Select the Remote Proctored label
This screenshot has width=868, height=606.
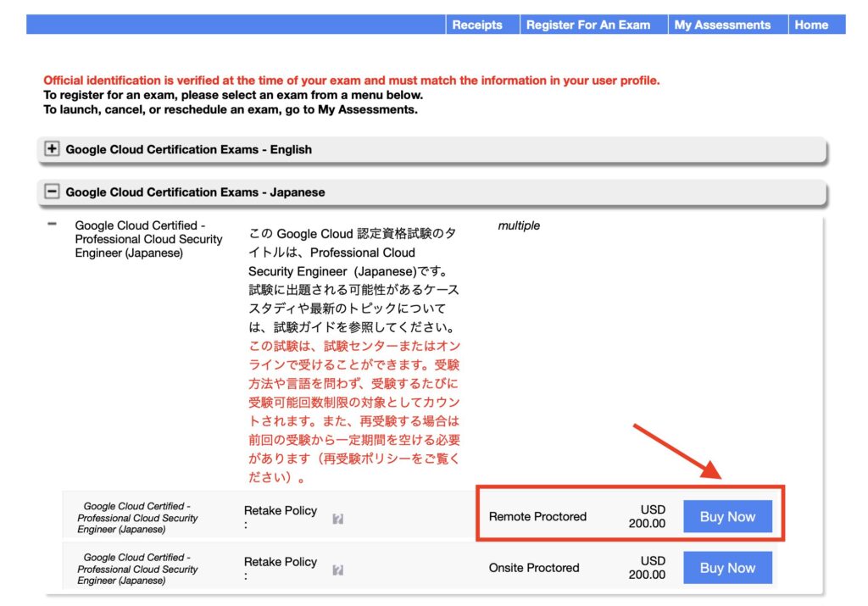pos(537,516)
